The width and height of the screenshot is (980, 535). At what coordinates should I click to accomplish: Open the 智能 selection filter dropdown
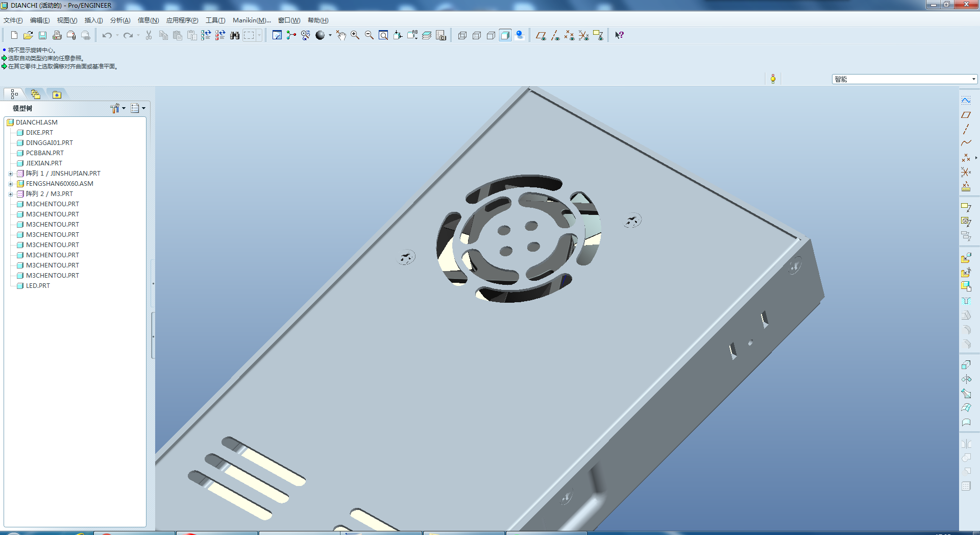[x=904, y=79]
